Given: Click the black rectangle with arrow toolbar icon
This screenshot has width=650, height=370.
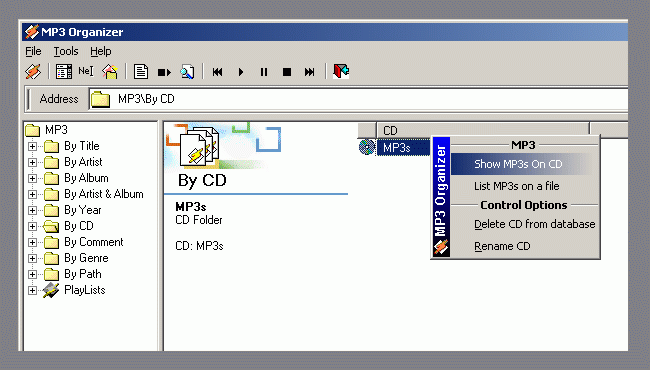Looking at the screenshot, I should pyautogui.click(x=164, y=73).
